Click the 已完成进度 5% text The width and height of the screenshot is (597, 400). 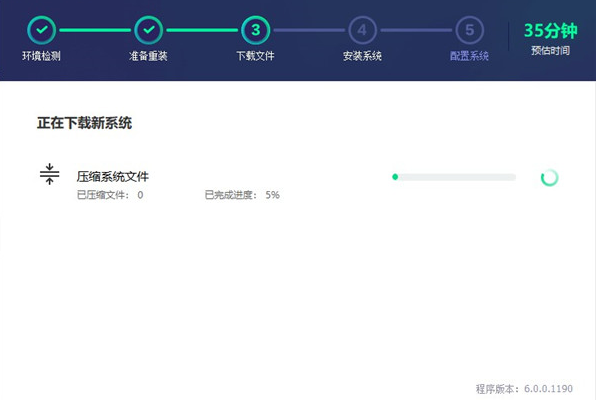242,195
